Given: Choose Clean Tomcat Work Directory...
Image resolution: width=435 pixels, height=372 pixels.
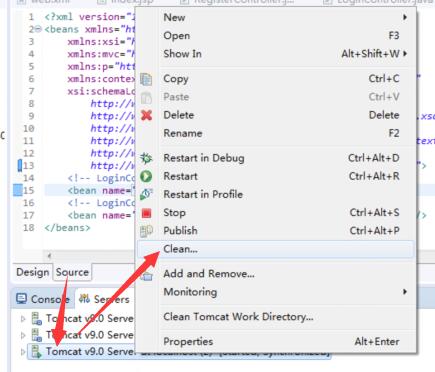Looking at the screenshot, I should point(238,317).
